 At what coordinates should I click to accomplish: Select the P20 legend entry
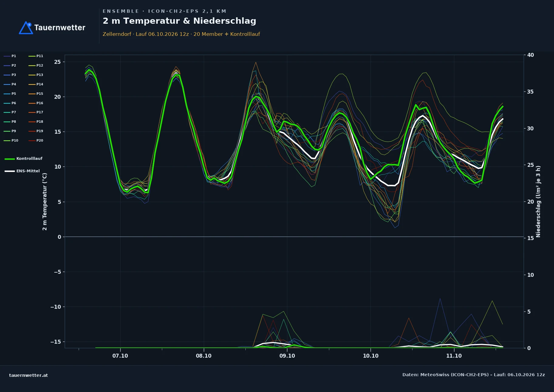[36, 140]
